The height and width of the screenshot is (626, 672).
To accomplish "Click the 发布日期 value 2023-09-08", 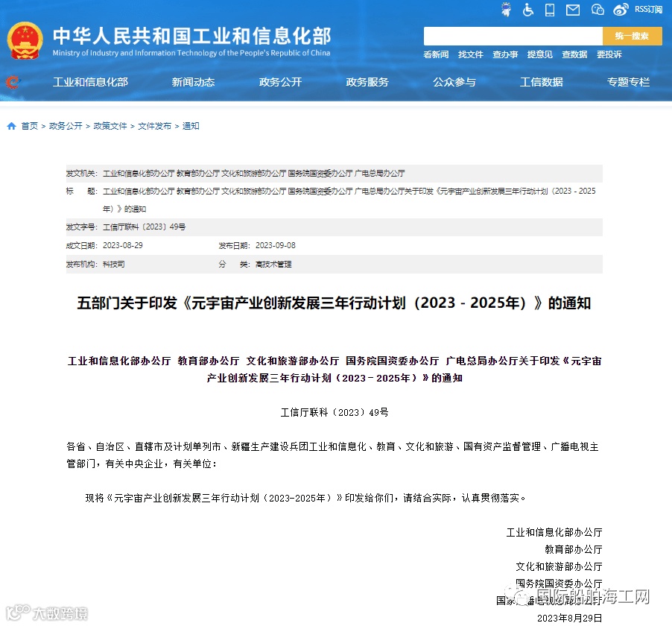I will coord(276,245).
